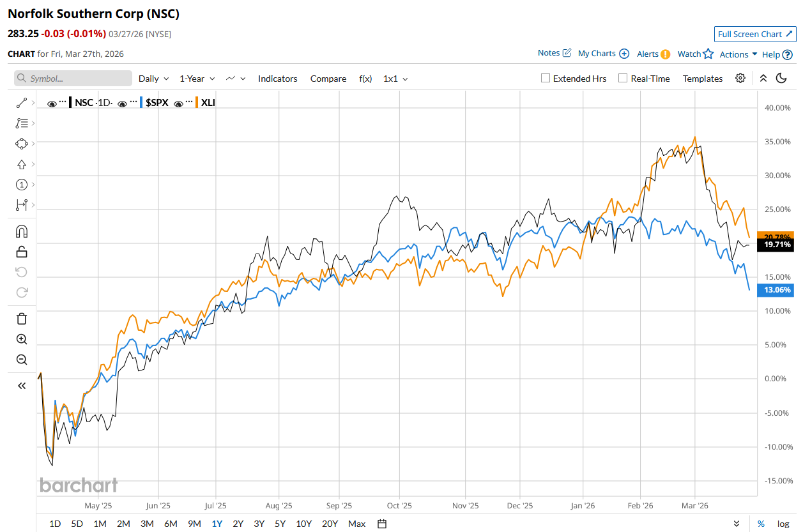Click the black NSC color bar
Viewport: 803px width, 532px height.
tap(70, 102)
